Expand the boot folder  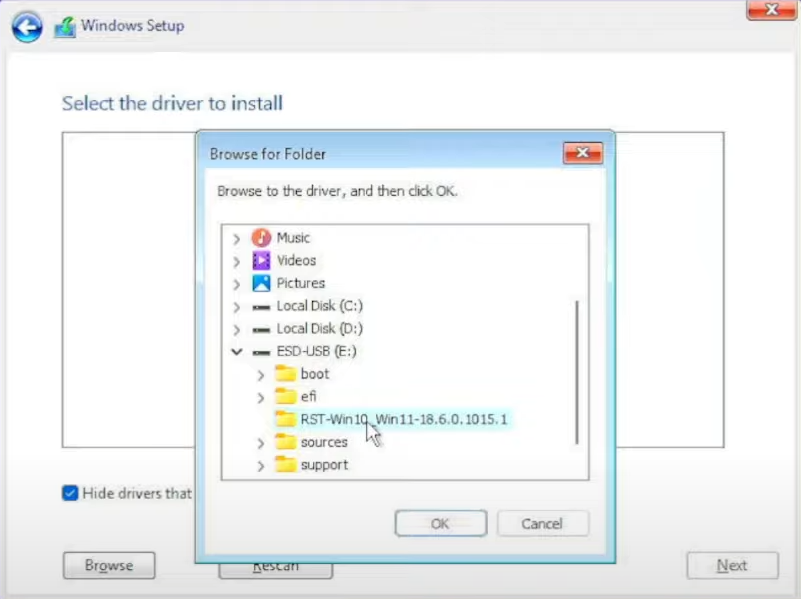tap(261, 375)
